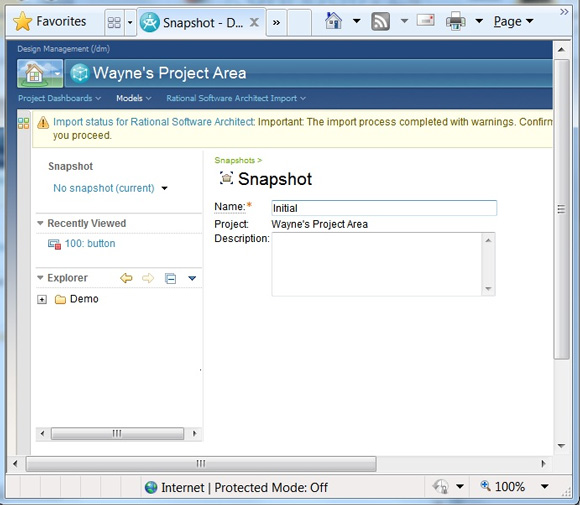The height and width of the screenshot is (505, 580).
Task: Expand the Print dropdown arrow
Action: click(479, 21)
